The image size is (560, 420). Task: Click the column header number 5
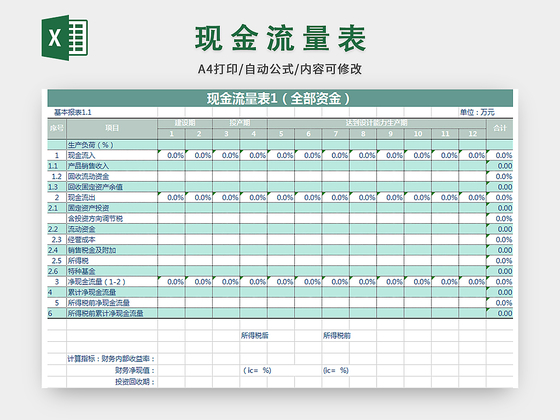(x=281, y=134)
